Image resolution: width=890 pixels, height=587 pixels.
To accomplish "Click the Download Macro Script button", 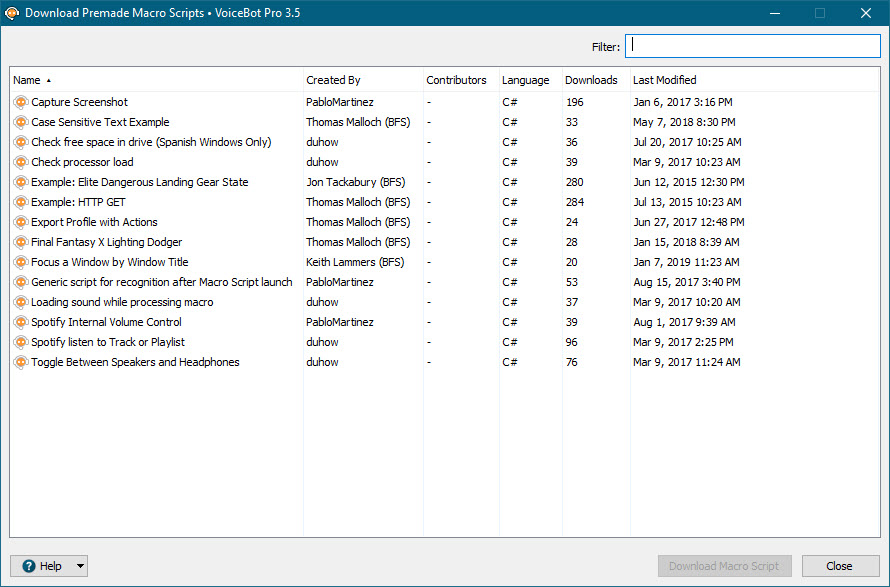I will pos(724,566).
